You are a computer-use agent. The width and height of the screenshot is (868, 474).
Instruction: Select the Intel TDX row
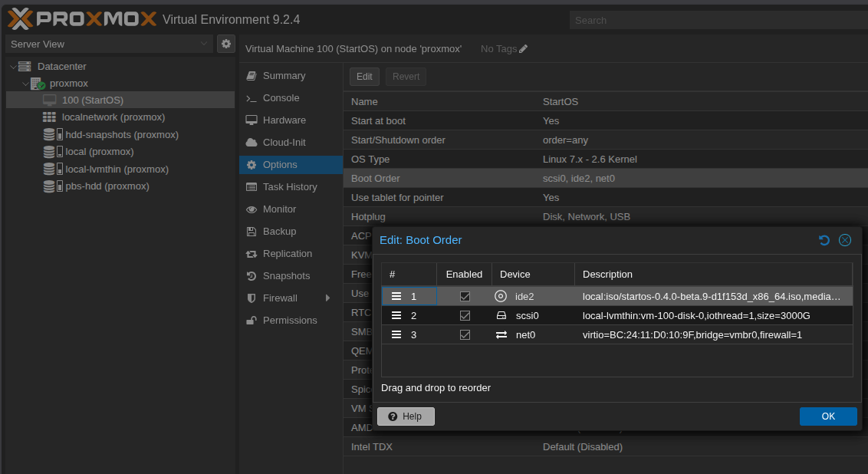(x=606, y=447)
